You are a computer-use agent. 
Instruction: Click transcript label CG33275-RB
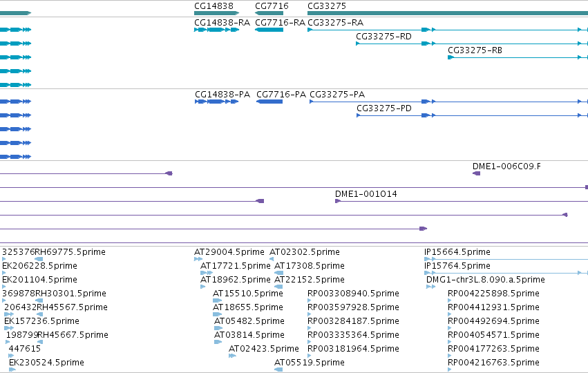(475, 50)
